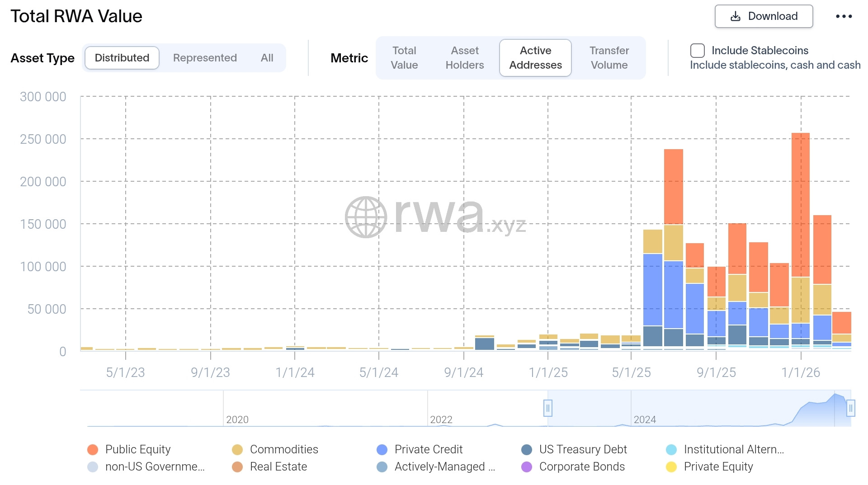
Task: Select the Distributed asset type
Action: [122, 58]
